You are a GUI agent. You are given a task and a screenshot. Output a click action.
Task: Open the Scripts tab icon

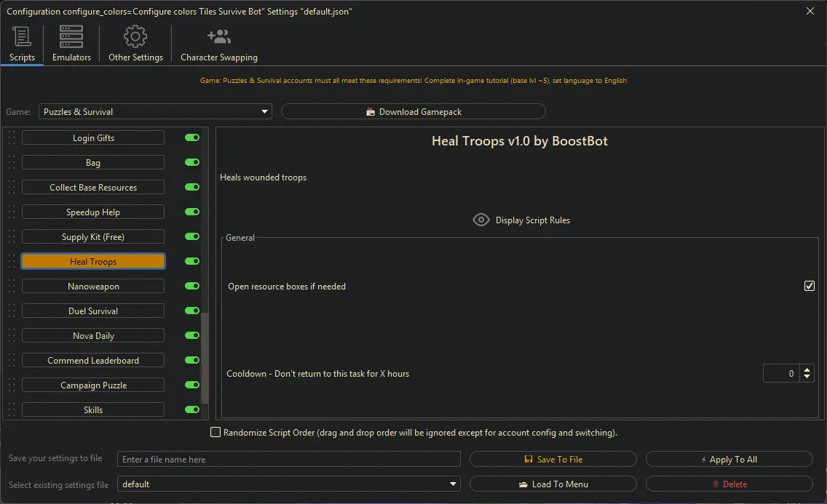click(x=22, y=36)
